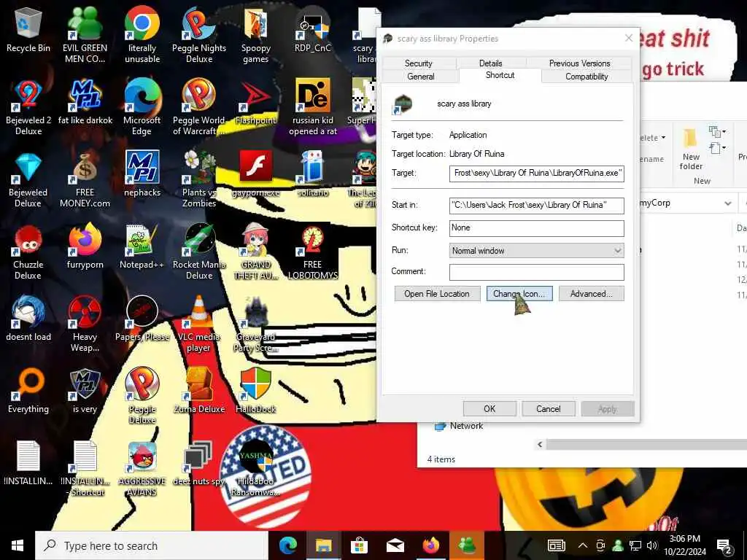
Task: Select the Rocket Mania Deluxe desktop icon
Action: tap(199, 252)
